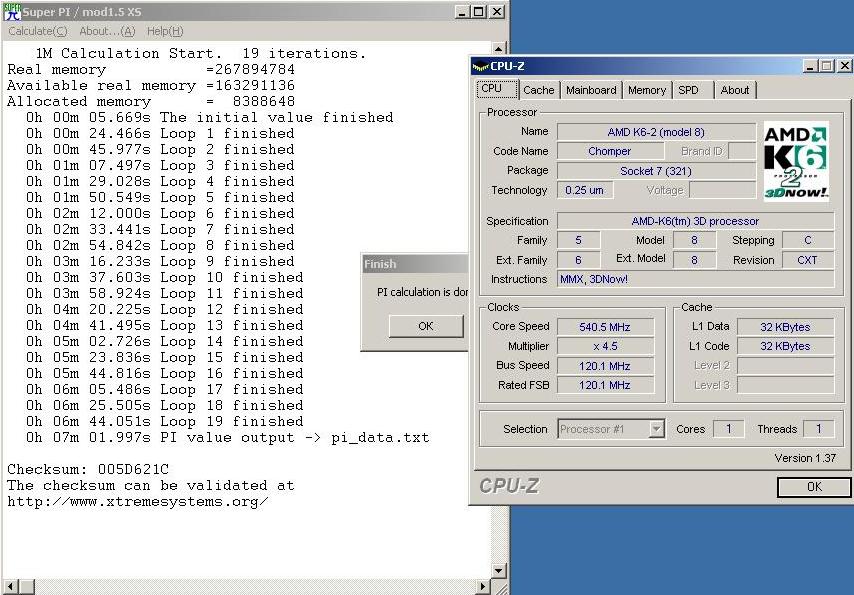Click the 'Allocated memory = 8388648' line
The width and height of the screenshot is (854, 595).
pyautogui.click(x=151, y=101)
